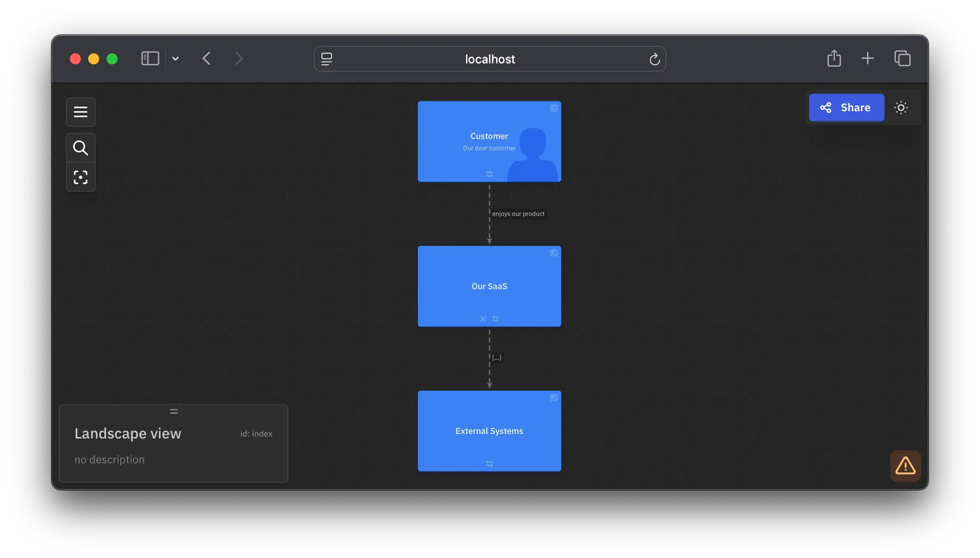Click the search magnifier icon

click(80, 148)
